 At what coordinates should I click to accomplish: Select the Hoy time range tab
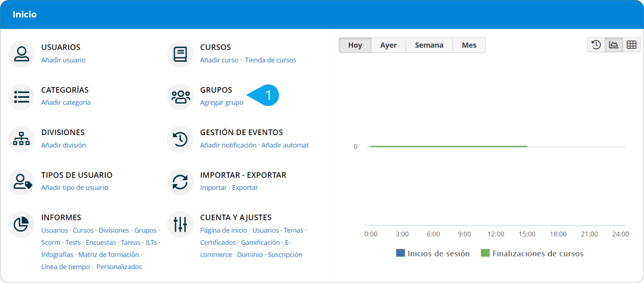point(355,45)
